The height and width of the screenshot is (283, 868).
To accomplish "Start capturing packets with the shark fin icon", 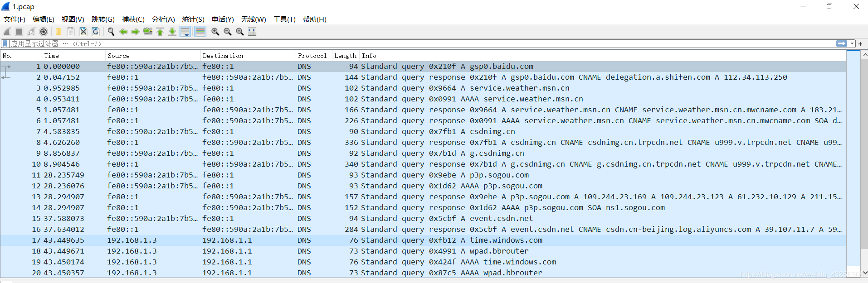I will [7, 32].
